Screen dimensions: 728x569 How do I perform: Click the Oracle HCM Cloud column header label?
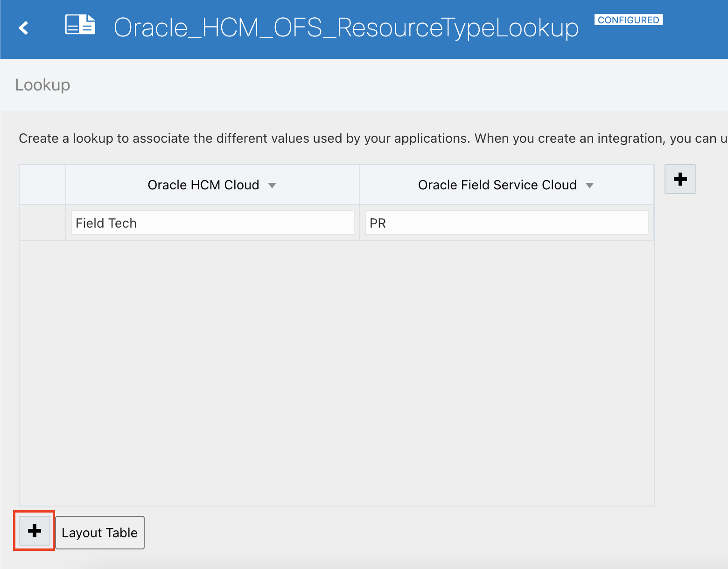click(x=203, y=185)
